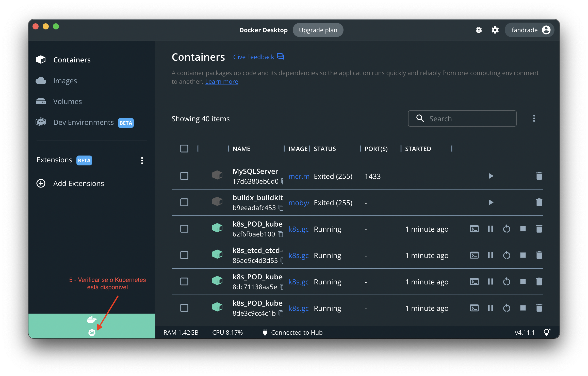
Task: Select checkbox for container 62f6fbaeb100
Action: click(184, 229)
